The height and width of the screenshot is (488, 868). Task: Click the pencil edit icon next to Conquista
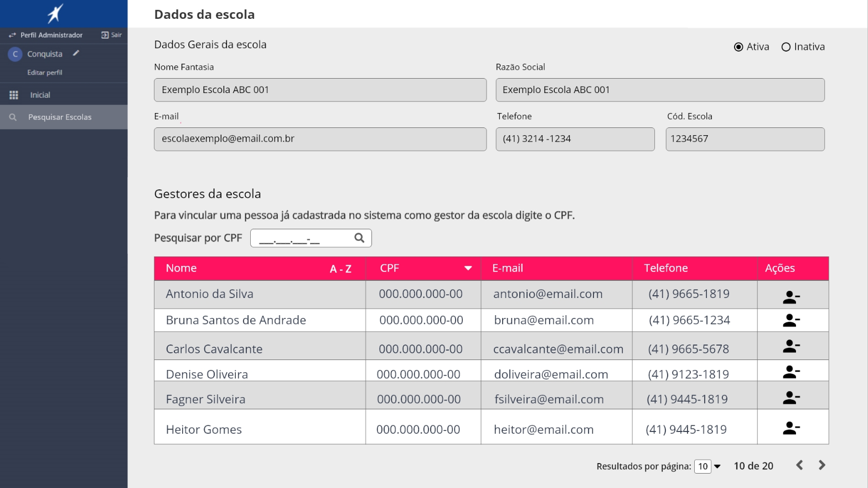coord(76,53)
